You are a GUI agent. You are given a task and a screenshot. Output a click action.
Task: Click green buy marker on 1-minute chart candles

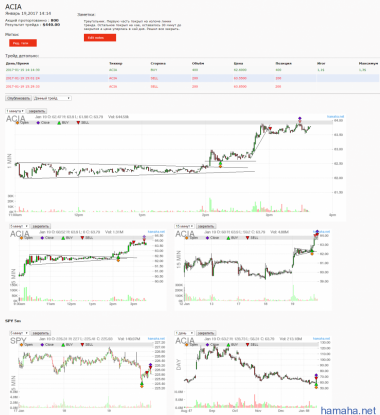(220, 163)
